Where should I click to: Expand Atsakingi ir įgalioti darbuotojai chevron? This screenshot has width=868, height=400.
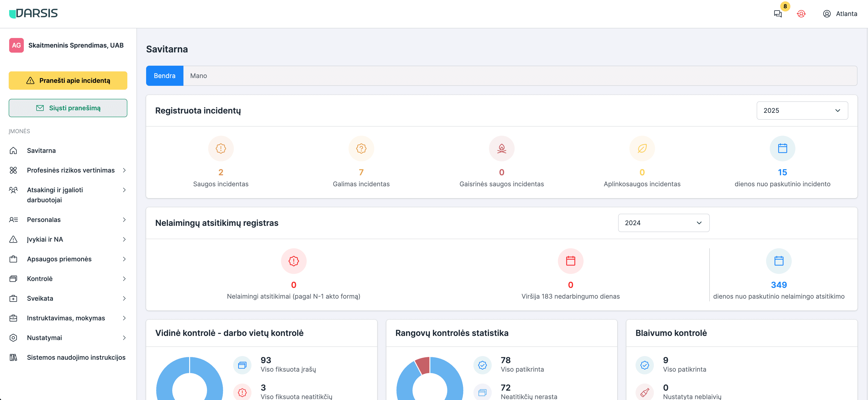[x=124, y=190]
